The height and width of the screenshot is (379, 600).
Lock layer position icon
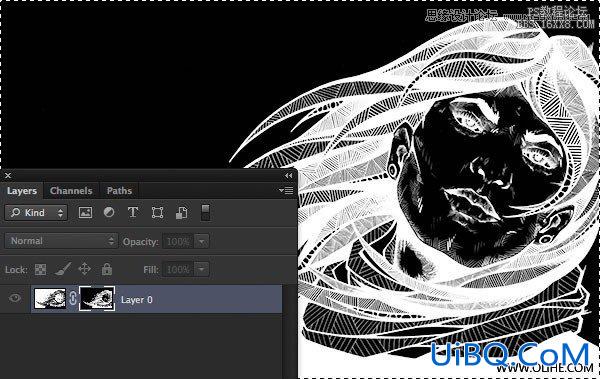85,269
